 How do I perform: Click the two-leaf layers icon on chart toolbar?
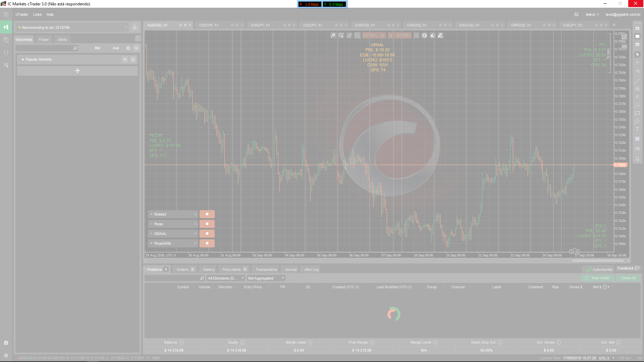tap(432, 36)
